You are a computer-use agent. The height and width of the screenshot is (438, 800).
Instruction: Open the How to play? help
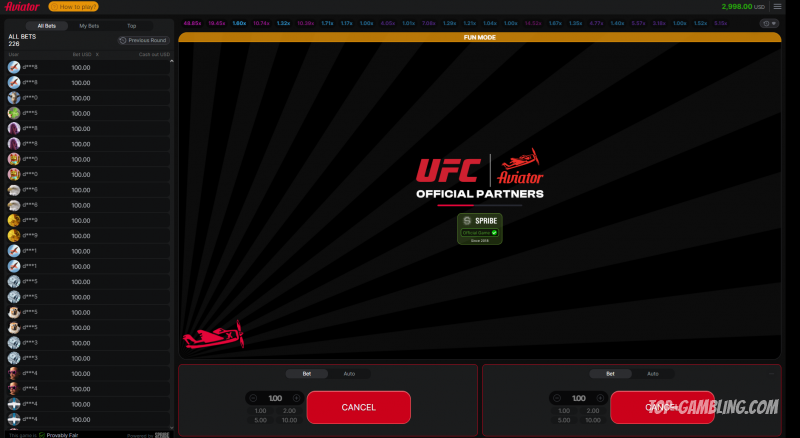73,6
